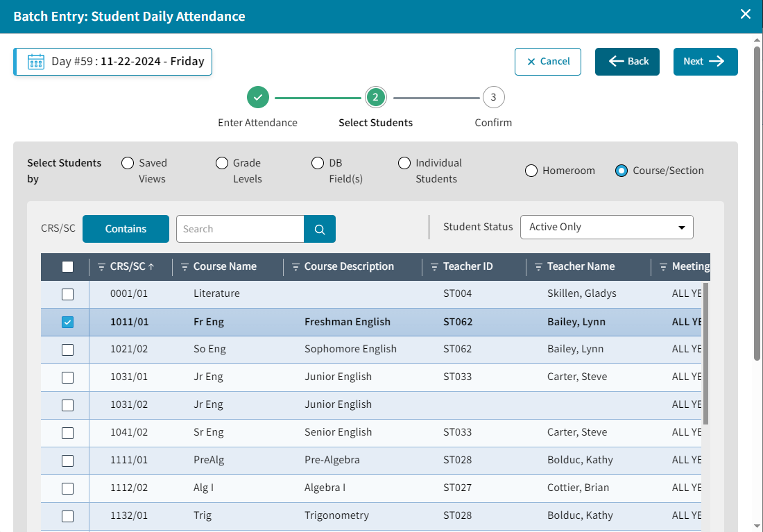This screenshot has width=763, height=532.
Task: Select the Saved Views radio option
Action: pyautogui.click(x=128, y=163)
